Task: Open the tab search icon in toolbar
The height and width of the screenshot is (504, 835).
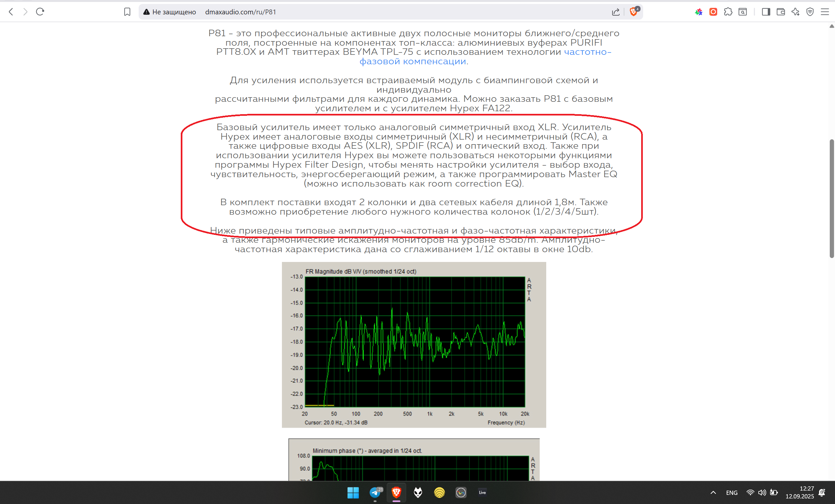Action: pyautogui.click(x=743, y=12)
